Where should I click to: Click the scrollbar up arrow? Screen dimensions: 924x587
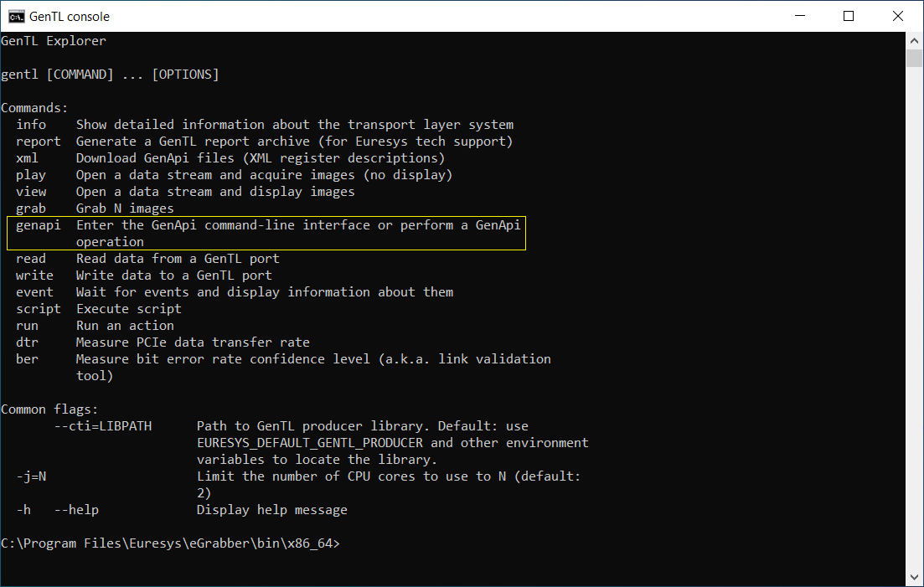pos(915,39)
